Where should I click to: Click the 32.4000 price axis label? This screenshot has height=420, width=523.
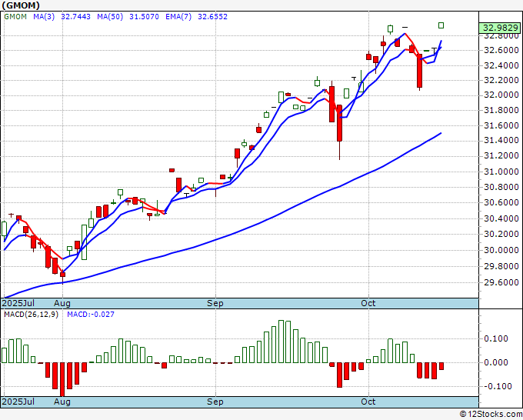[x=501, y=65]
